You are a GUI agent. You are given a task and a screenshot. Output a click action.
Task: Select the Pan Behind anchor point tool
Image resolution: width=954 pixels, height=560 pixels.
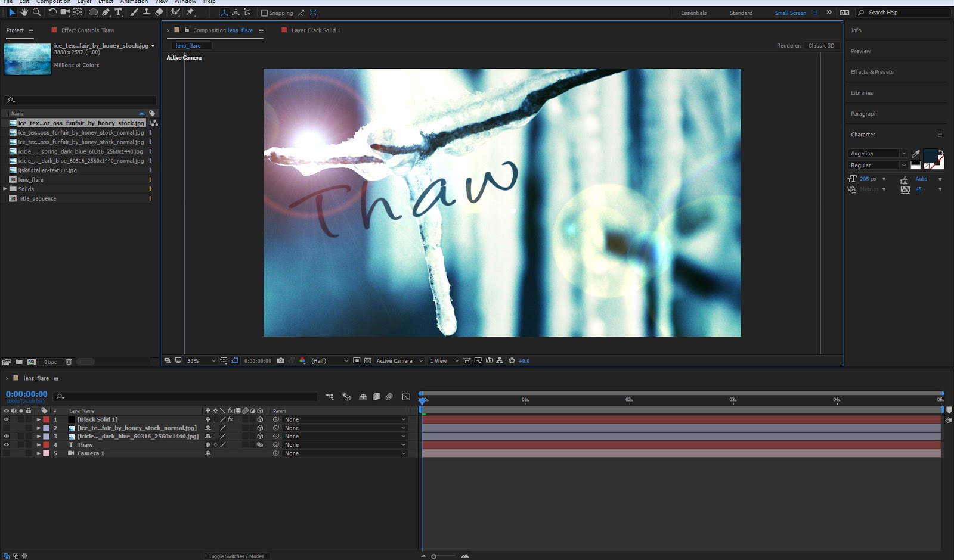[x=78, y=12]
